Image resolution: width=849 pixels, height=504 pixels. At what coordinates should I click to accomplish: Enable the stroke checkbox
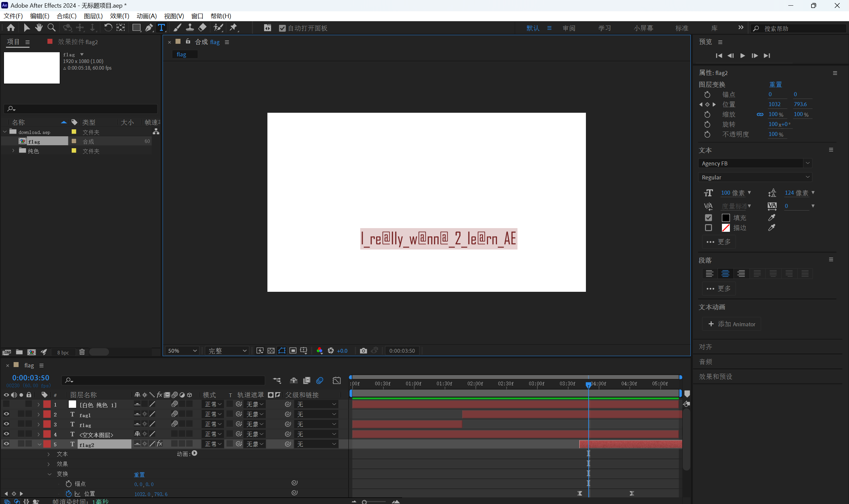[708, 227]
